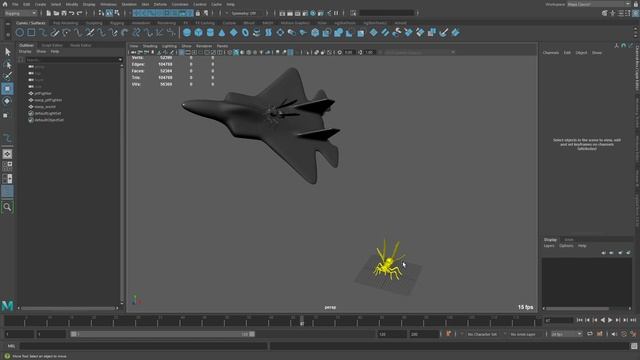The image size is (640, 360).
Task: Open the viewport Shading menu
Action: click(150, 46)
